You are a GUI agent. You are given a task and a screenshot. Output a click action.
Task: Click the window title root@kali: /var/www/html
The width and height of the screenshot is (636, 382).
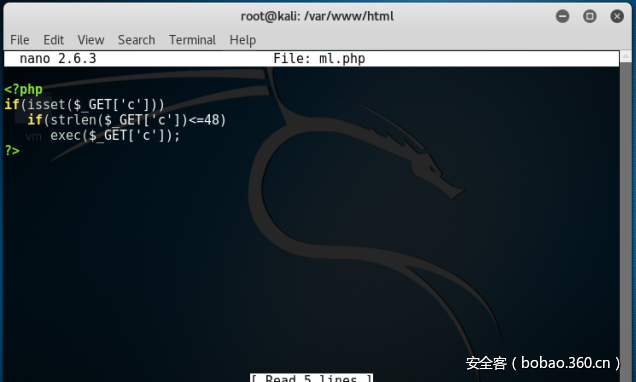coord(317,16)
